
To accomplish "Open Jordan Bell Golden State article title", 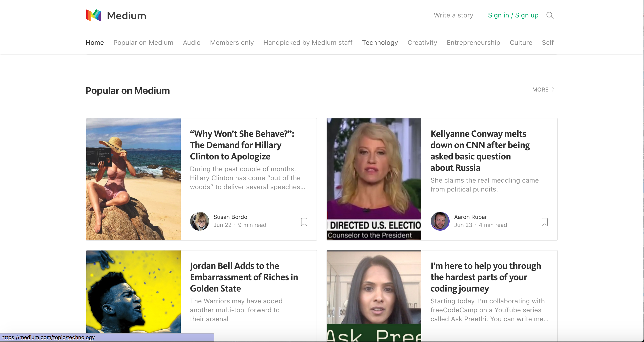I will coord(244,277).
